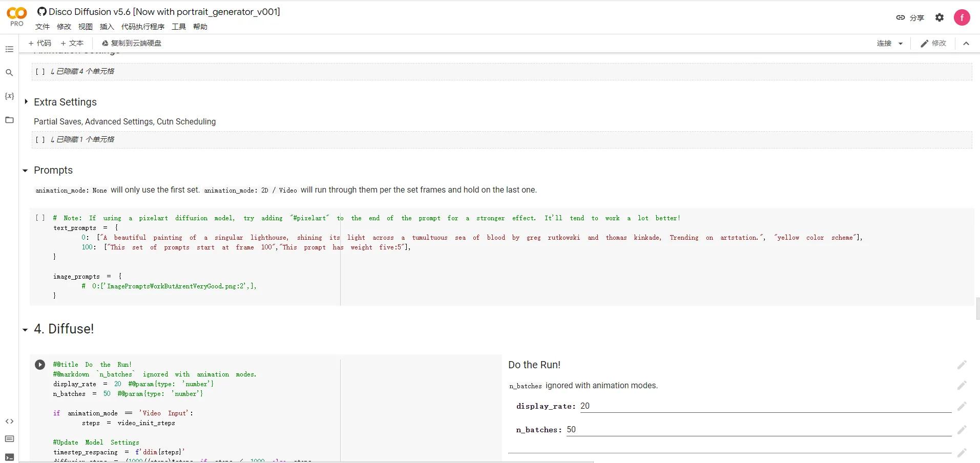Open the files folder icon in sidebar
The height and width of the screenshot is (463, 980).
tap(9, 120)
